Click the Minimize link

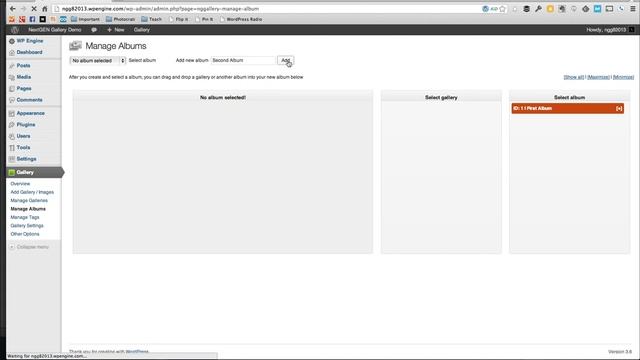623,77
